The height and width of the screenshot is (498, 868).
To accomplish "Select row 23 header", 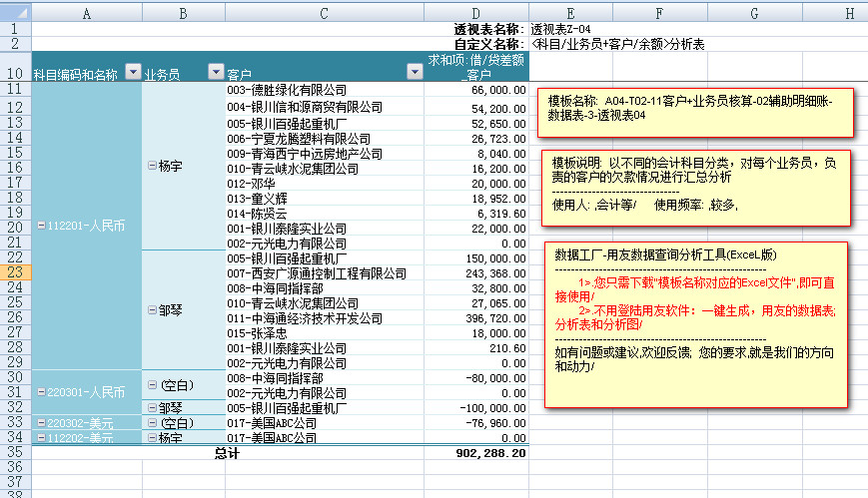I will tap(15, 272).
